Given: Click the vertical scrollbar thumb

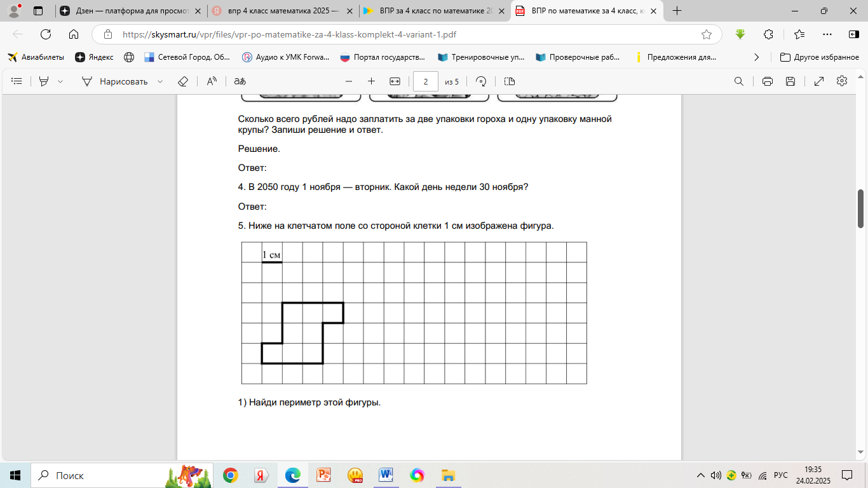Looking at the screenshot, I should pos(861,208).
